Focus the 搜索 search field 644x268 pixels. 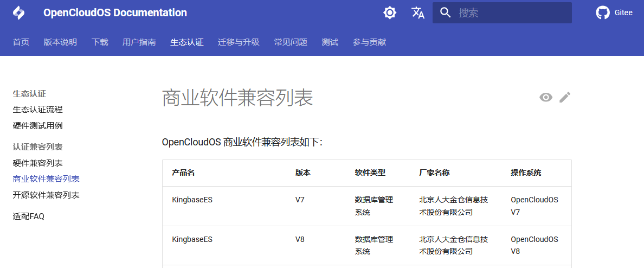coord(502,12)
